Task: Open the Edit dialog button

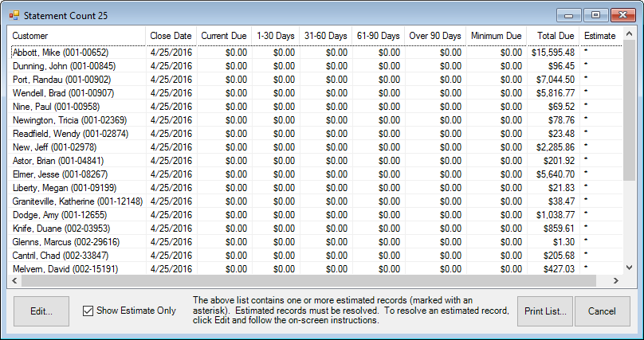Action: tap(41, 311)
